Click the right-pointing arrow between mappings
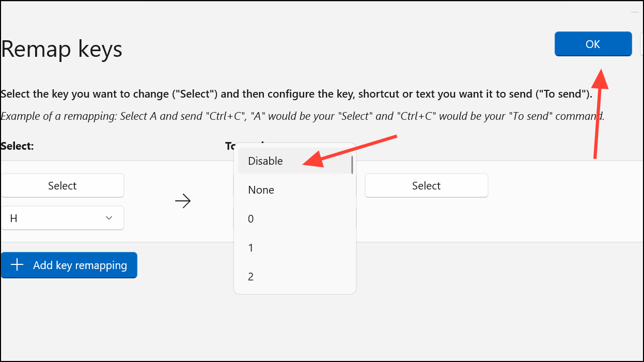 [x=183, y=201]
